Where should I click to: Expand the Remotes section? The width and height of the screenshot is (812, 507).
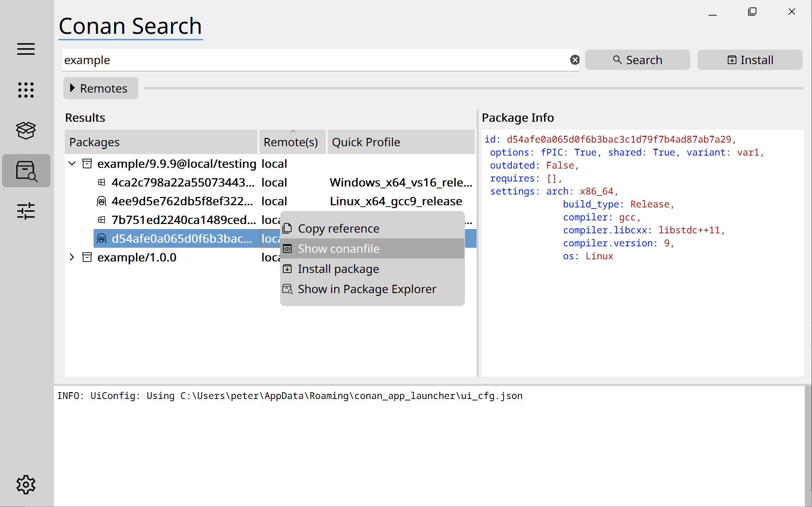pyautogui.click(x=100, y=88)
